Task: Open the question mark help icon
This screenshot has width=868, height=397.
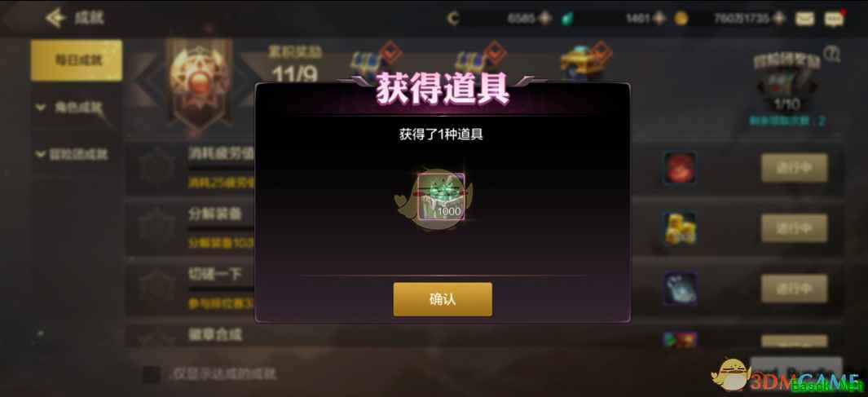Action: [831, 54]
